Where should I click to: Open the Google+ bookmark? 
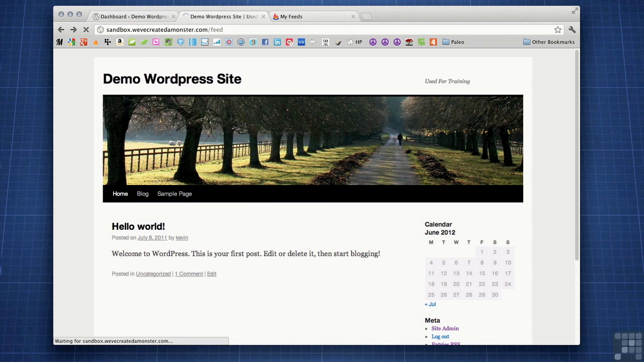84,42
